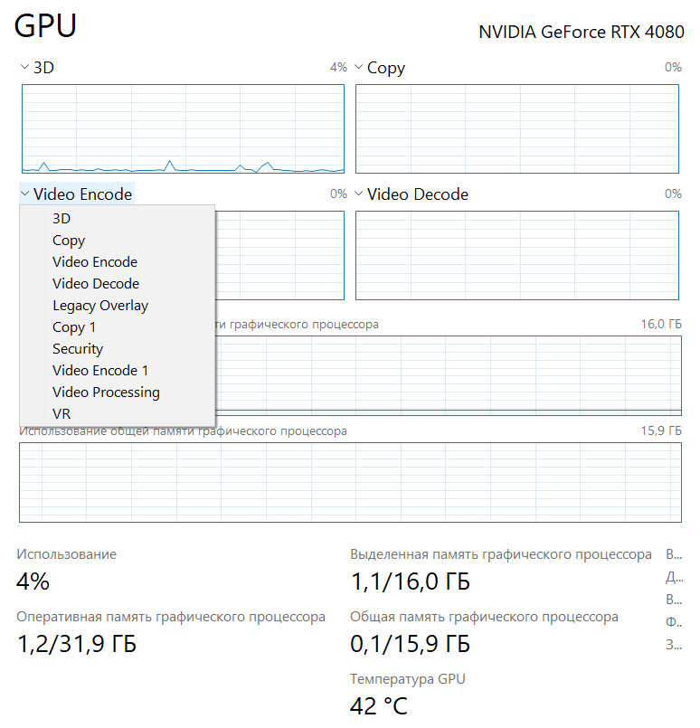Pick Video Encode 1 from list
The width and height of the screenshot is (700, 728).
tap(100, 371)
